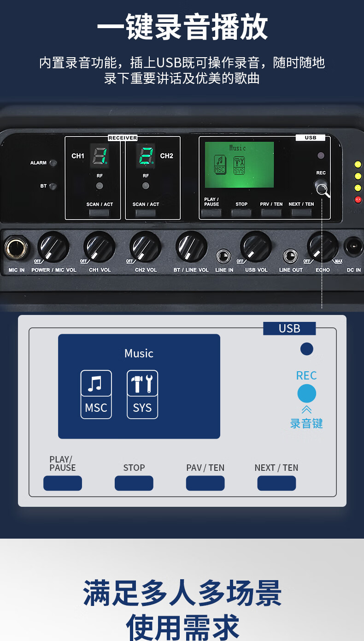
Task: Click the CH2 SCAN / ACT button
Action: [x=146, y=213]
